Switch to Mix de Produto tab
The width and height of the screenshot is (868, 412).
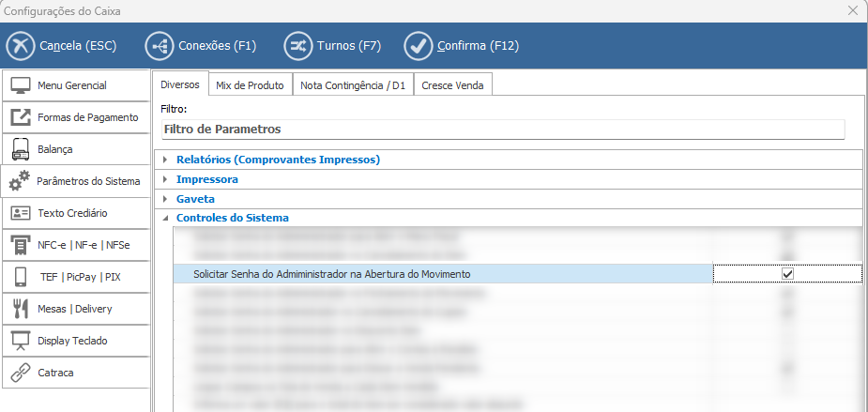[250, 85]
